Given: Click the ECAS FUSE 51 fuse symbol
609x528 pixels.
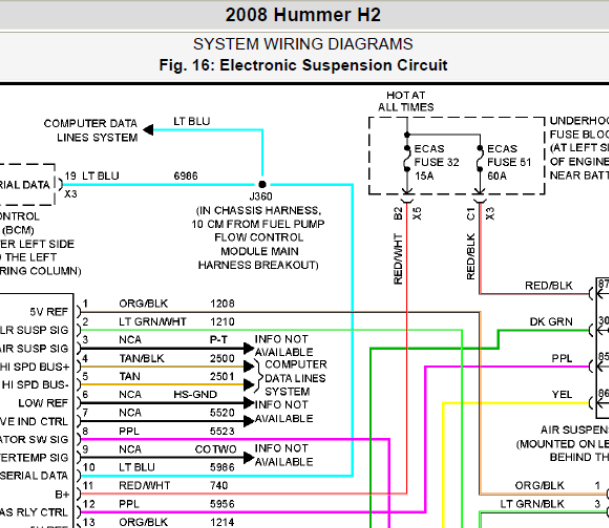Looking at the screenshot, I should point(480,159).
